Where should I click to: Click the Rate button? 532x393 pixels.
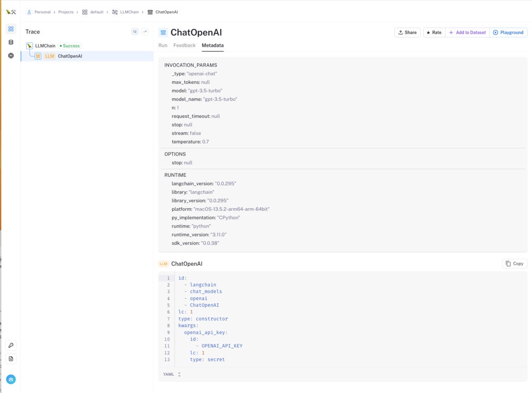tap(434, 32)
